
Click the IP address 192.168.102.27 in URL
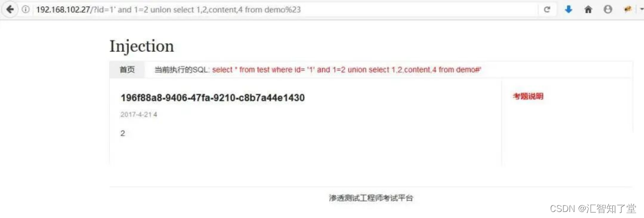tap(62, 10)
